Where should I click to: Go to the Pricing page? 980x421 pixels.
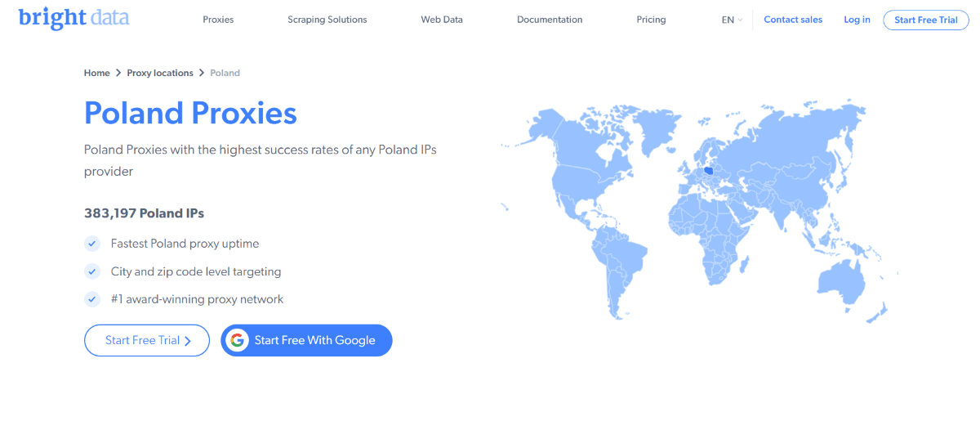click(651, 20)
